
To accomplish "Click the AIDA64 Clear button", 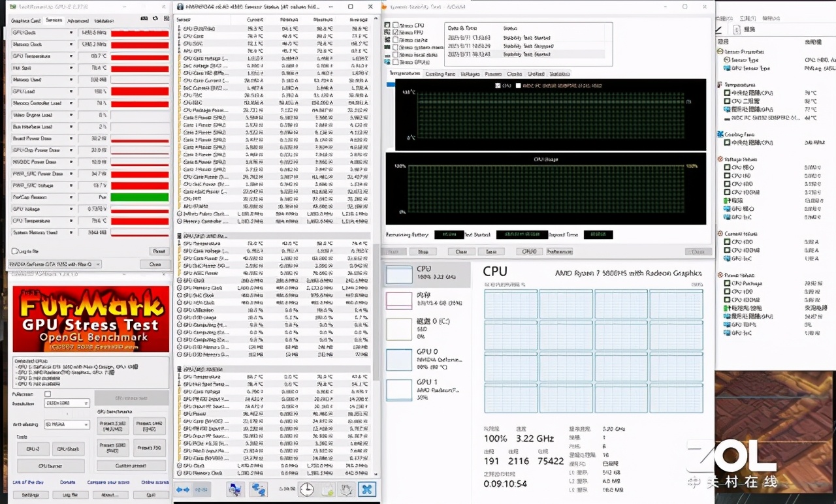I will click(x=461, y=251).
